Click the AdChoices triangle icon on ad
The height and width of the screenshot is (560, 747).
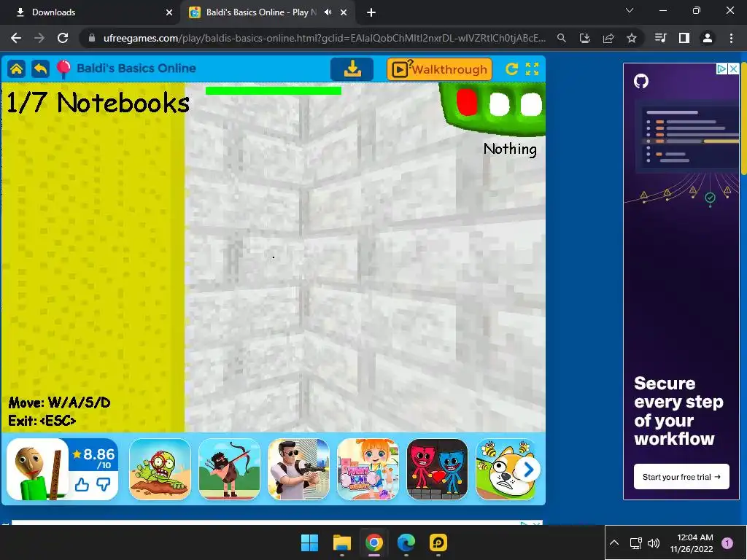coord(722,69)
